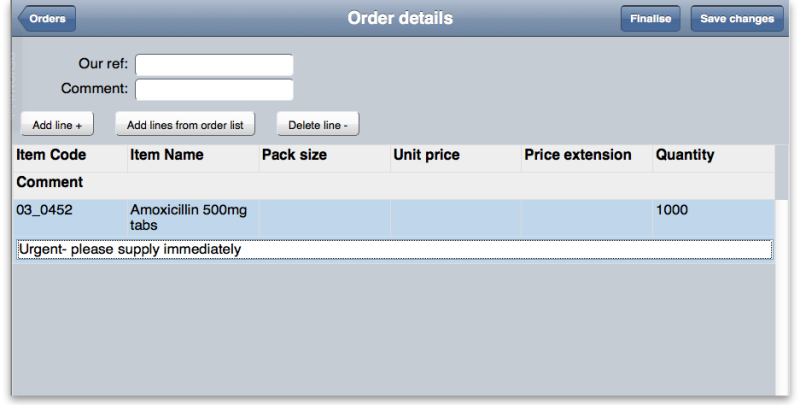The width and height of the screenshot is (800, 405).
Task: Add a new order line
Action: pyautogui.click(x=57, y=124)
